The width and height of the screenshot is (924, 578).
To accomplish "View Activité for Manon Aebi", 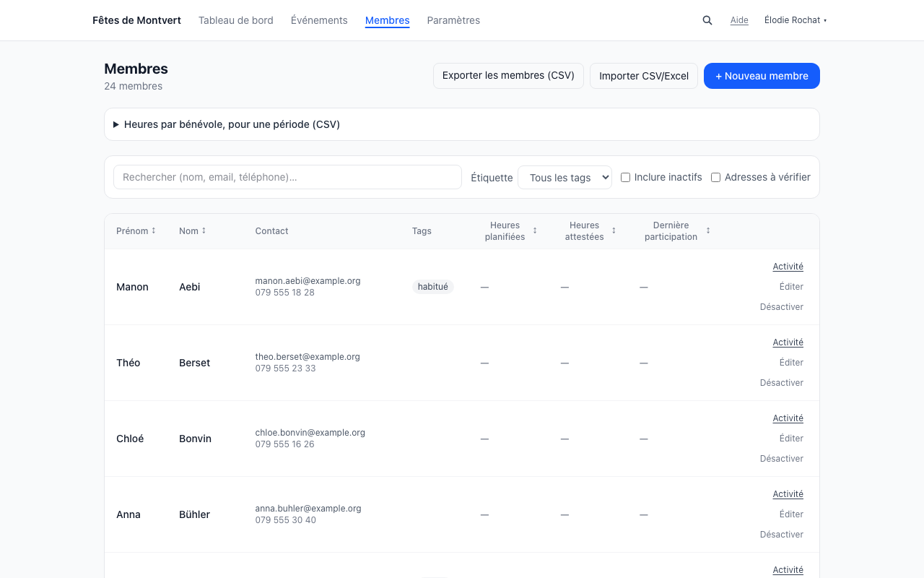I will coord(788,267).
